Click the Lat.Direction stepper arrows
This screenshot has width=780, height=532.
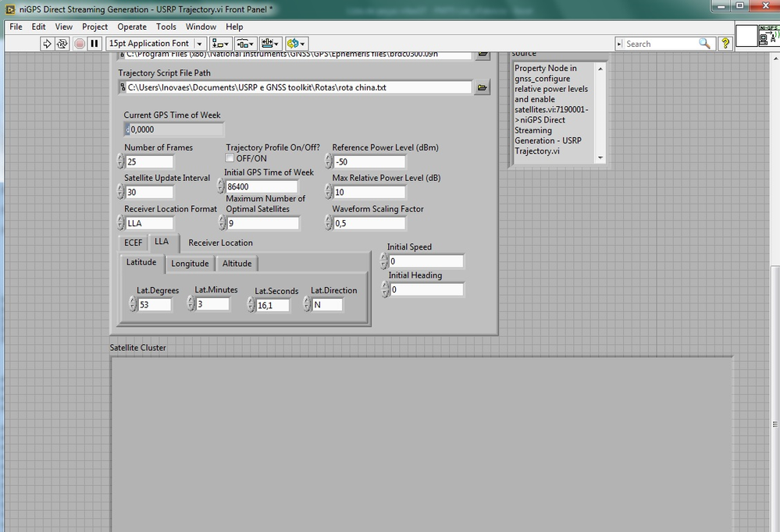point(308,304)
